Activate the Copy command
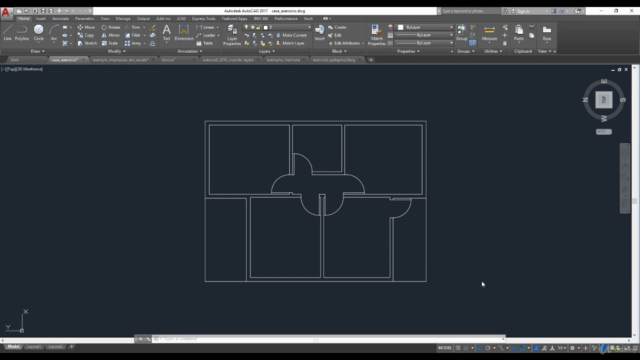The width and height of the screenshot is (640, 360). tap(86, 35)
